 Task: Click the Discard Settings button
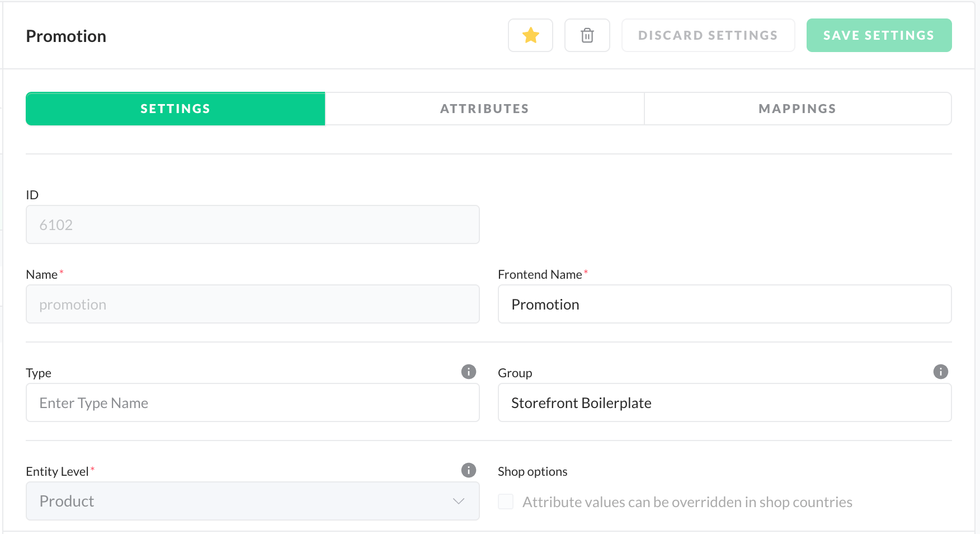coord(708,35)
